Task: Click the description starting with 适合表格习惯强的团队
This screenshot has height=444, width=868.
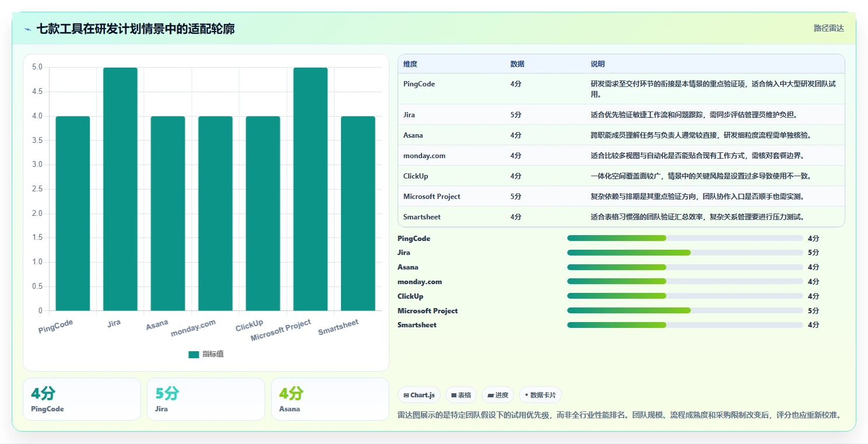Action: [697, 217]
